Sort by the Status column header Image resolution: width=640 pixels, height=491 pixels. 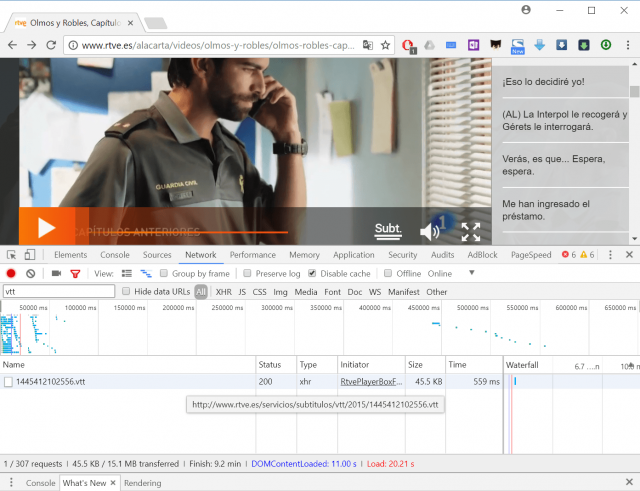pos(276,364)
